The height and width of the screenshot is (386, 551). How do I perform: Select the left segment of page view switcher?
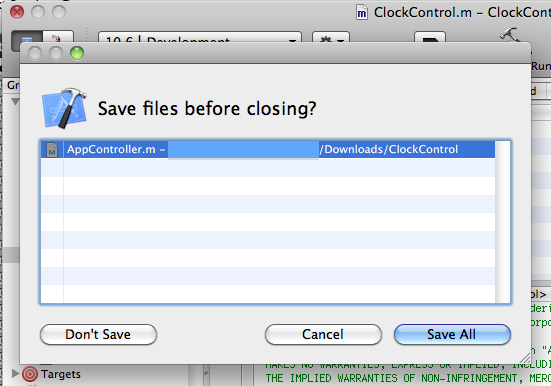click(27, 38)
